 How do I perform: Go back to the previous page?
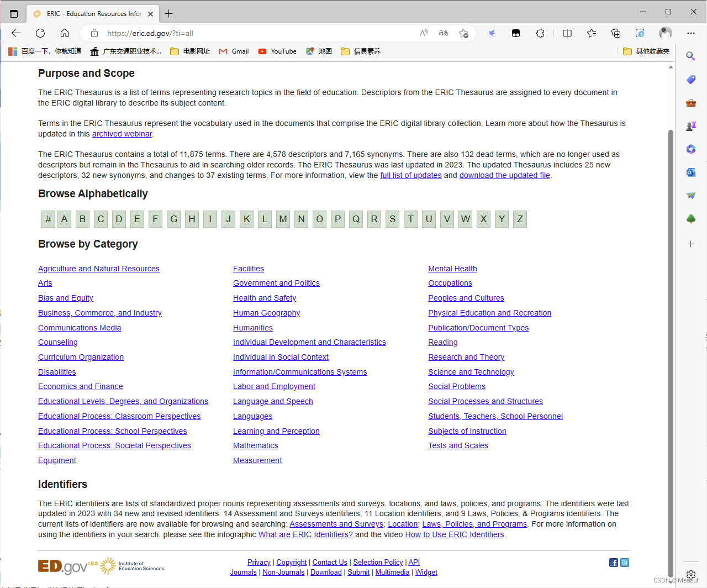coord(16,33)
